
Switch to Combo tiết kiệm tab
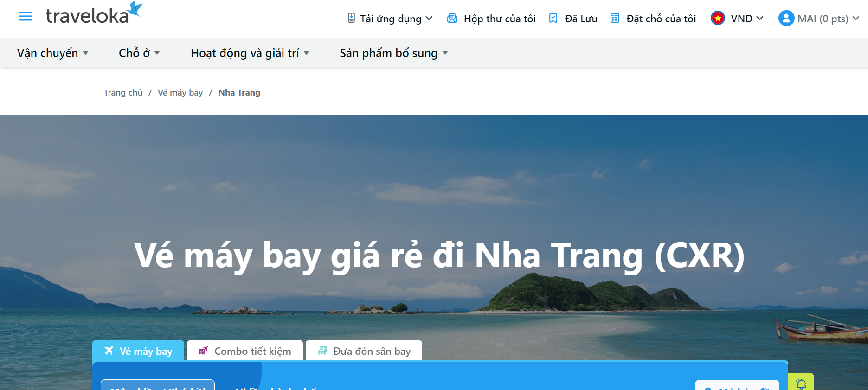245,351
